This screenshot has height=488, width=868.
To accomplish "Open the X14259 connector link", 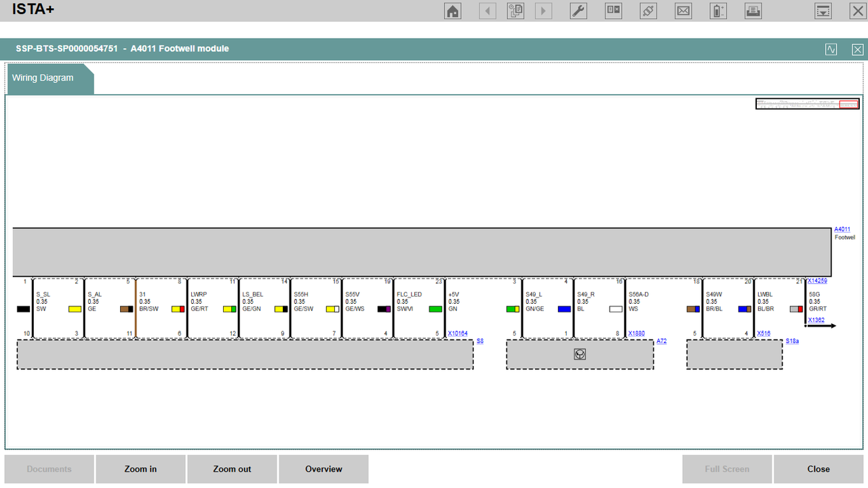I will coord(817,281).
